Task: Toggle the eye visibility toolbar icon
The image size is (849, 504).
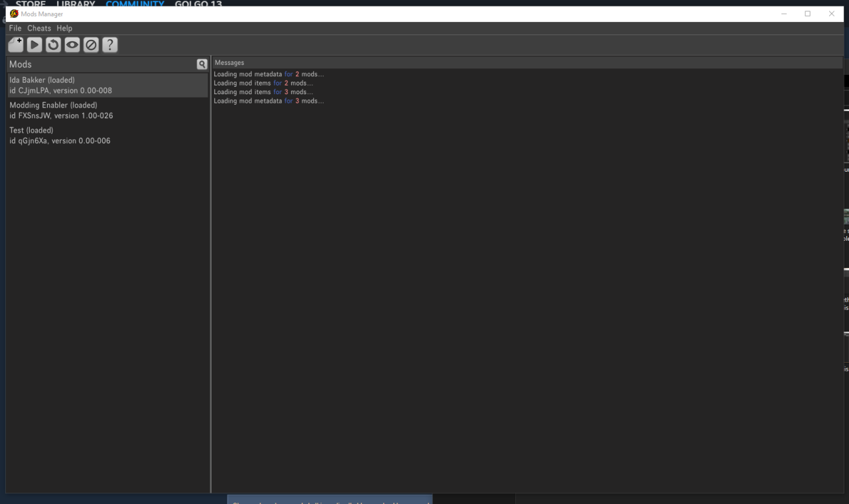Action: coord(72,44)
